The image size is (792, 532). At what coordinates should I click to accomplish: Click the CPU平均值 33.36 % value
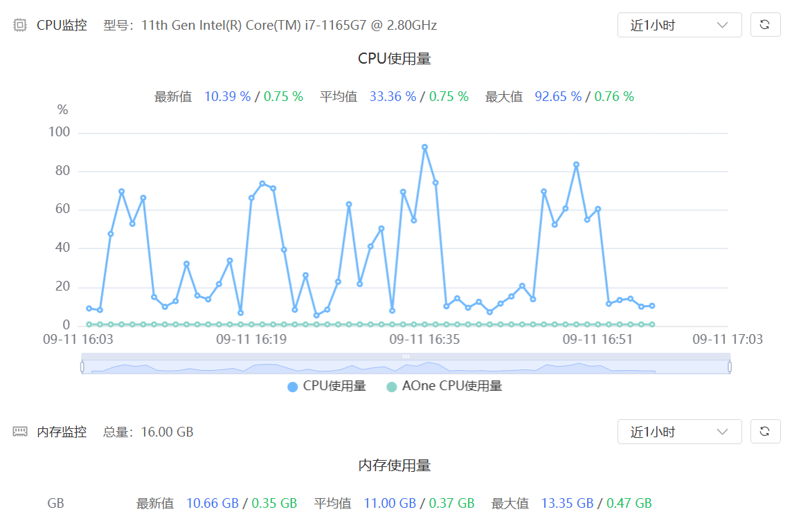pyautogui.click(x=393, y=97)
